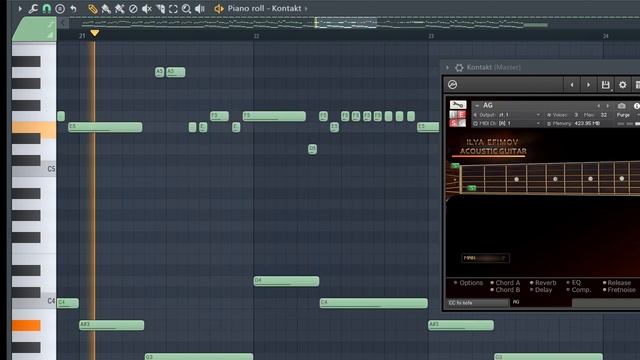
Task: Open Kontakt wrapper gear settings icon
Action: [459, 67]
